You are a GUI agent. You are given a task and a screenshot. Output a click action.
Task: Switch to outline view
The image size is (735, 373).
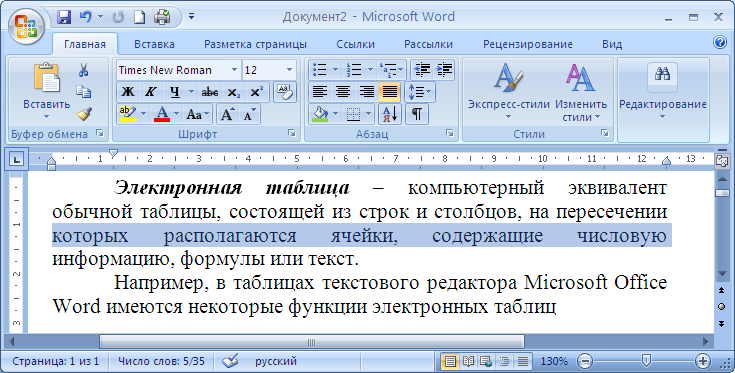[x=504, y=361]
